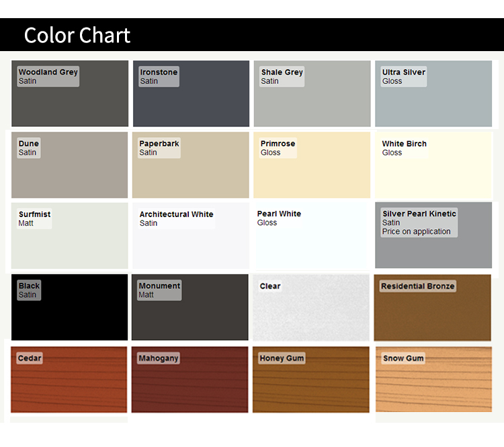
Task: Choose the Mahogany woodgrain swatch
Action: coord(190,380)
